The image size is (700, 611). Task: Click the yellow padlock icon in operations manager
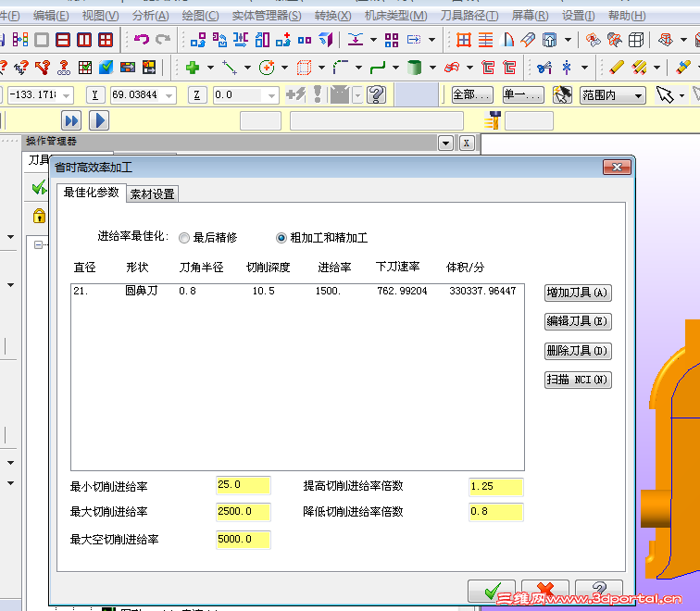39,216
